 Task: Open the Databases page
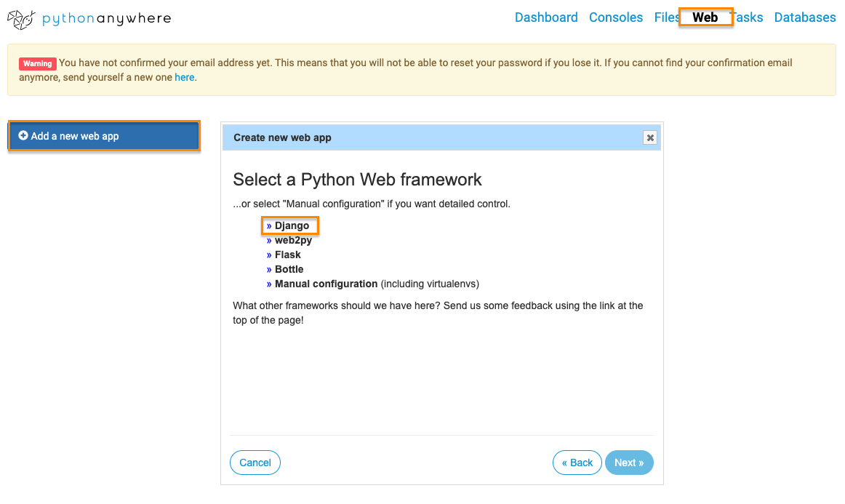click(x=805, y=17)
